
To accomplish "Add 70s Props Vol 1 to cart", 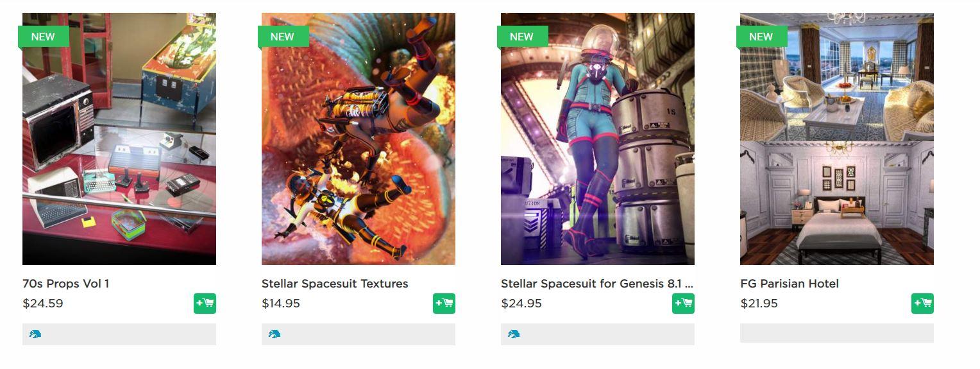I will click(205, 304).
